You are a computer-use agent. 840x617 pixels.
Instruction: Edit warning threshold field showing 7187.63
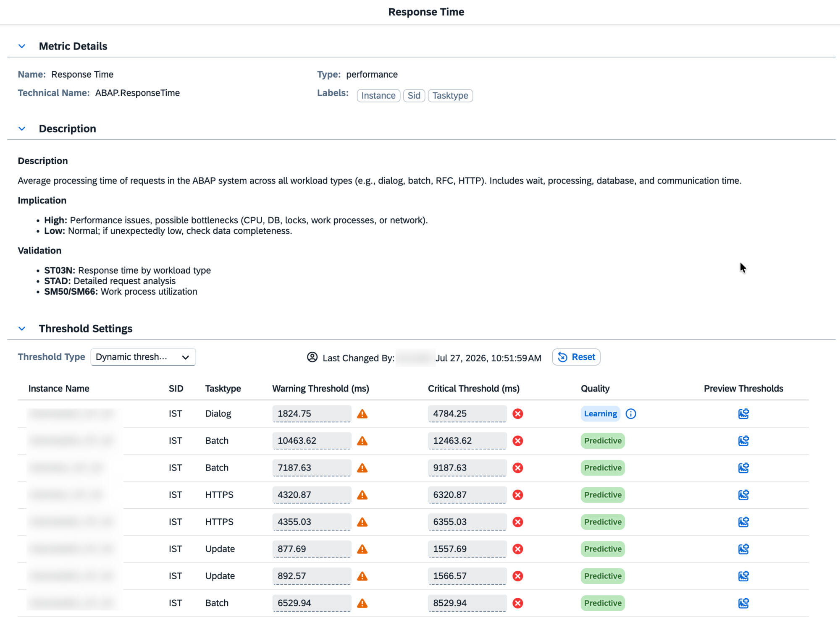coord(312,468)
